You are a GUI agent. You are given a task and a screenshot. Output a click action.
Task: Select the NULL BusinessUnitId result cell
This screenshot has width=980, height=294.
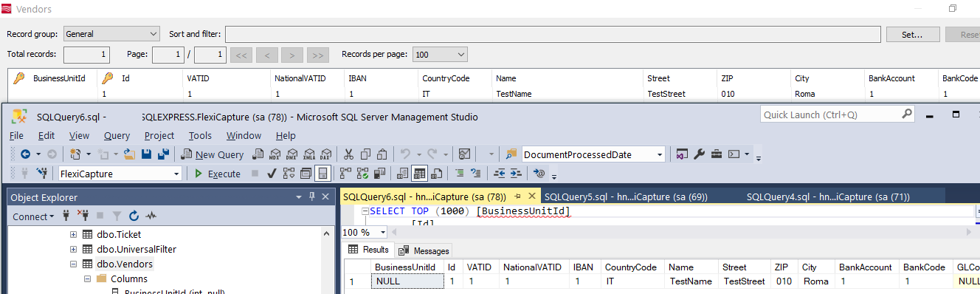407,281
